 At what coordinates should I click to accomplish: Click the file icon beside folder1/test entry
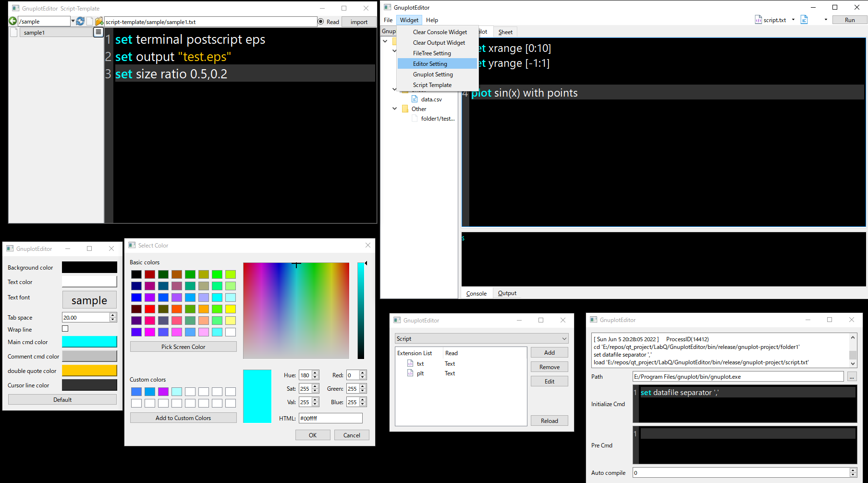[415, 118]
